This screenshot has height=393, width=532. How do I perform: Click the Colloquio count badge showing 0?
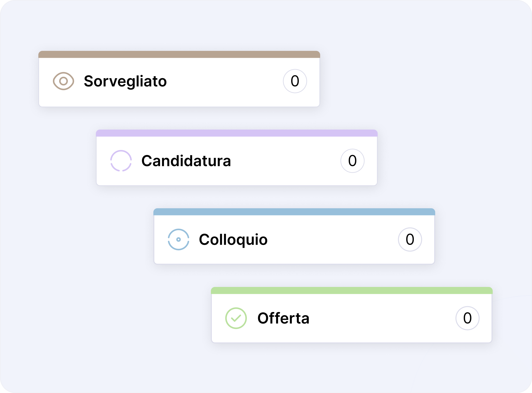click(x=410, y=239)
